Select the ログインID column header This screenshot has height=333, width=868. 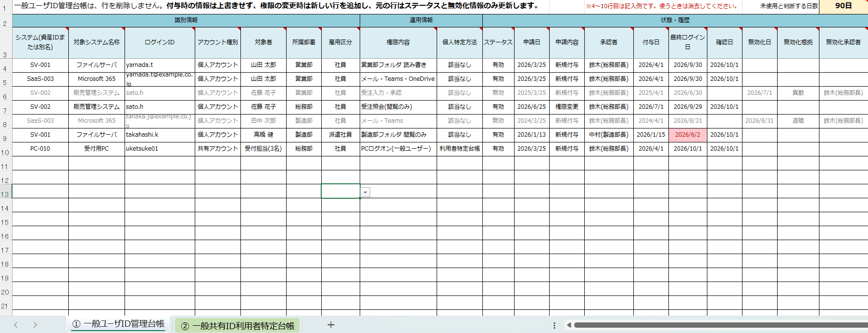160,42
